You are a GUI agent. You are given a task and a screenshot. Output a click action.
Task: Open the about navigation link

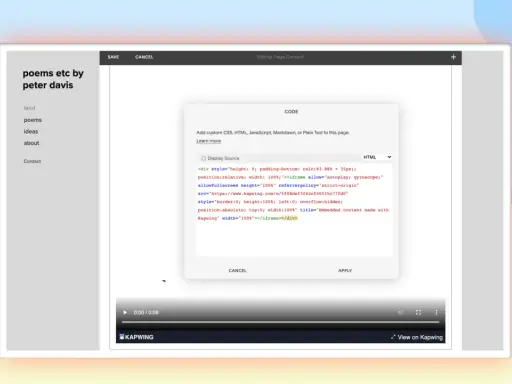31,143
